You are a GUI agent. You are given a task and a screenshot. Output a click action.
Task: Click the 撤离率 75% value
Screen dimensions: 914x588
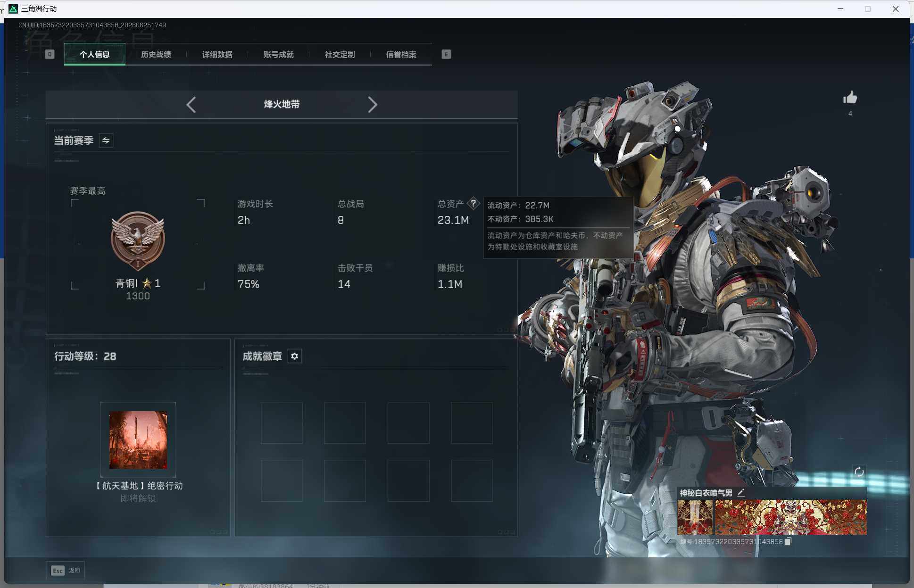pos(249,284)
